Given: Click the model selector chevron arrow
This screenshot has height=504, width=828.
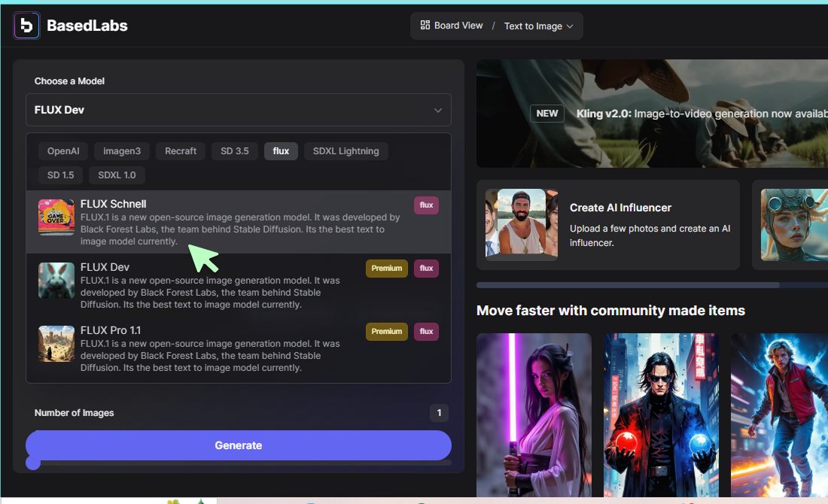Looking at the screenshot, I should 438,111.
